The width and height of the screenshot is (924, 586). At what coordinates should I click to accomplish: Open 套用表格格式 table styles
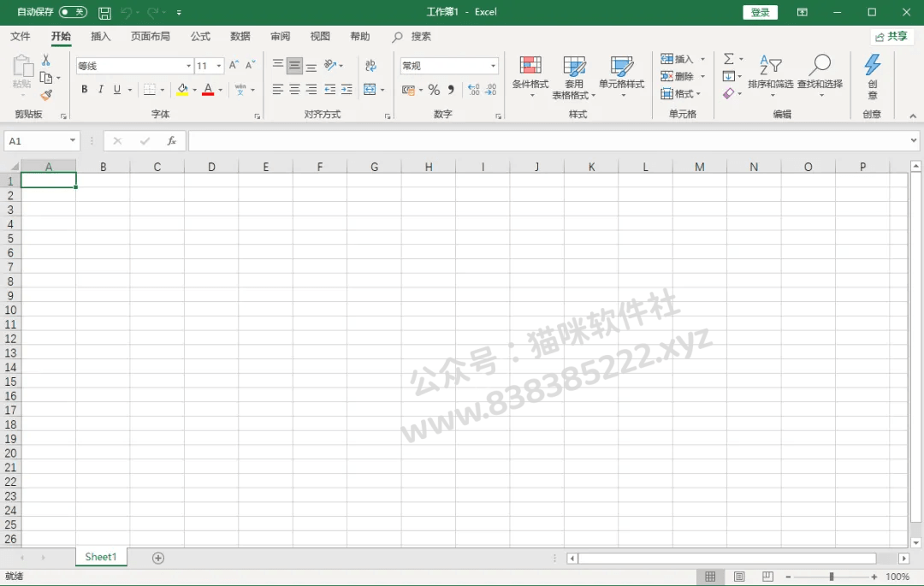[x=574, y=78]
